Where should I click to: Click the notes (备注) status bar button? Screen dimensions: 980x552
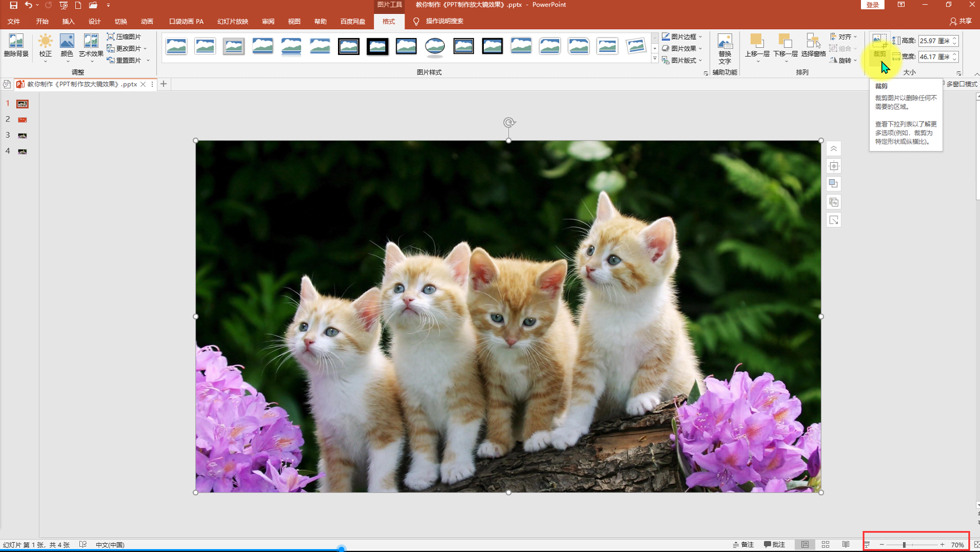point(743,545)
